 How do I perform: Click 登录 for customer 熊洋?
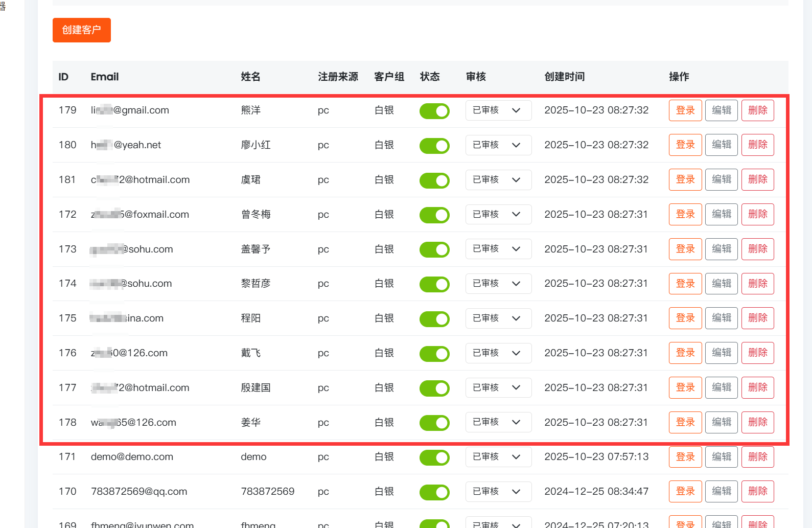pyautogui.click(x=685, y=110)
